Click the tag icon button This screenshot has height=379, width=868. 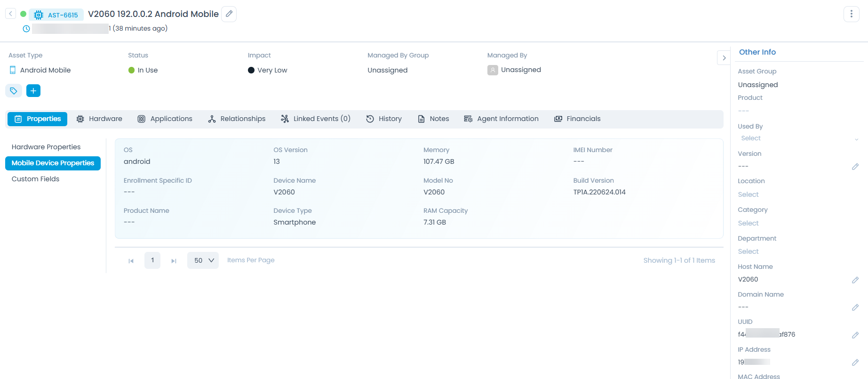coord(14,91)
